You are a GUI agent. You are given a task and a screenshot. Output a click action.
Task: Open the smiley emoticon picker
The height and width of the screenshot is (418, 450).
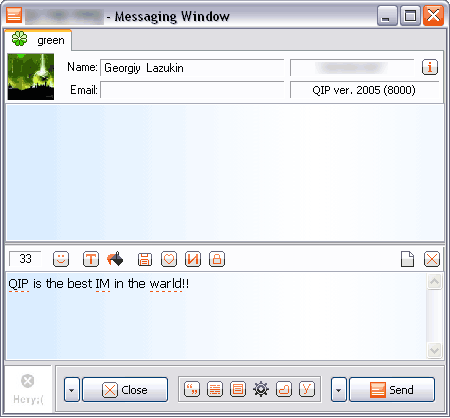(61, 259)
